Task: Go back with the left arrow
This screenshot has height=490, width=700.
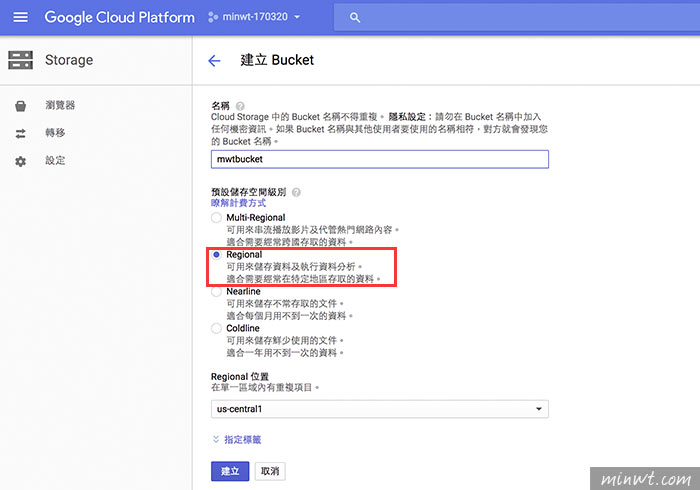Action: click(x=214, y=60)
